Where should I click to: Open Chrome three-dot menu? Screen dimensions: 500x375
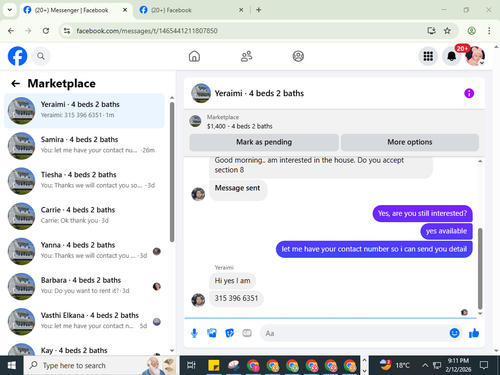point(489,31)
